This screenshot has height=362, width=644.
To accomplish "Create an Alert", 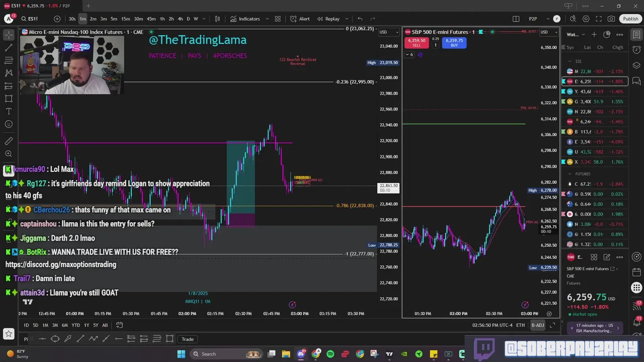I will click(x=300, y=19).
